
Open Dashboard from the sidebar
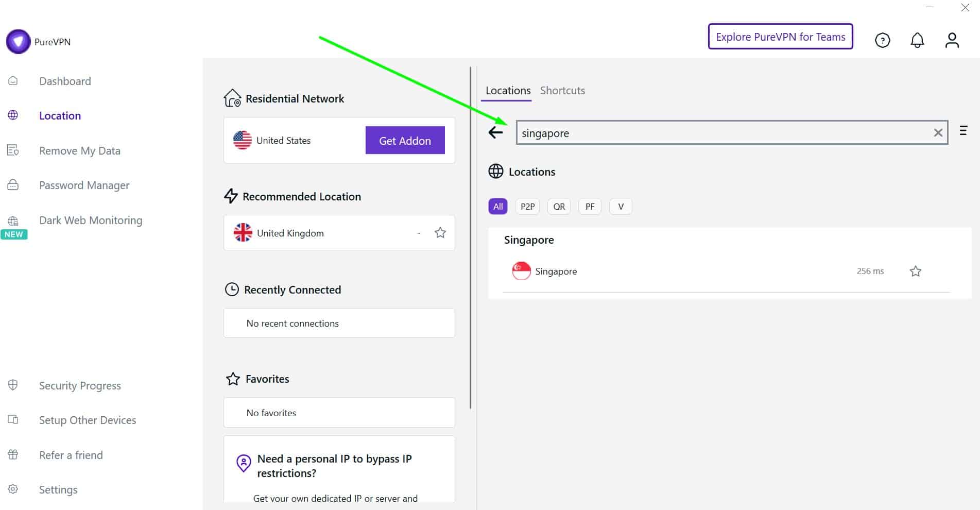point(65,81)
